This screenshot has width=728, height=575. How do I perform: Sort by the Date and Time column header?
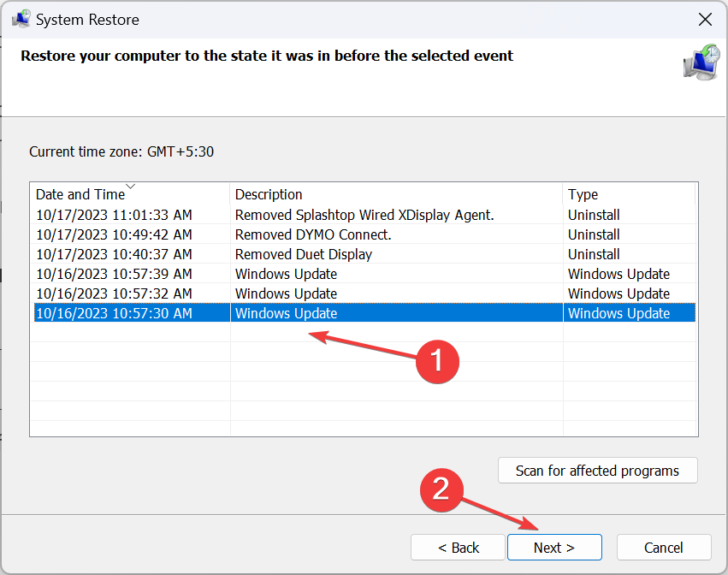(x=129, y=194)
